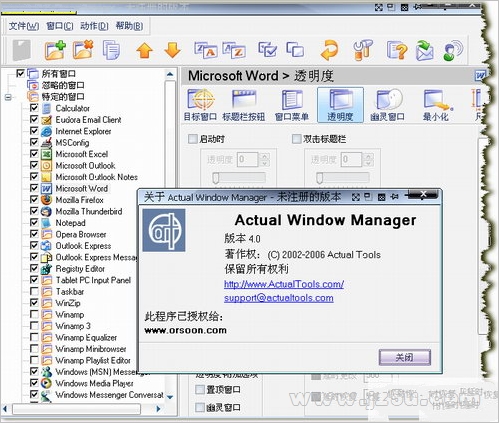Image resolution: width=499 pixels, height=423 pixels.
Task: Toggle the Calculator checkbox
Action: [34, 108]
